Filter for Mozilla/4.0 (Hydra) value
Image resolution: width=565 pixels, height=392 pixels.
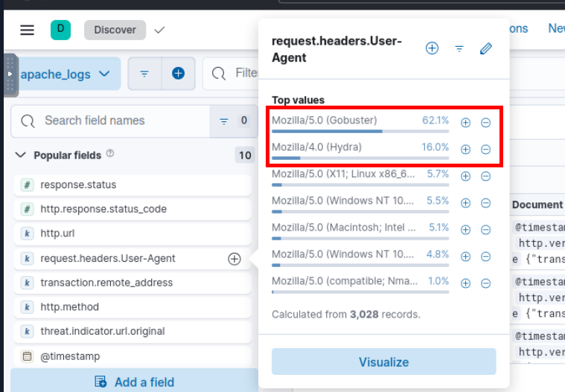click(465, 150)
